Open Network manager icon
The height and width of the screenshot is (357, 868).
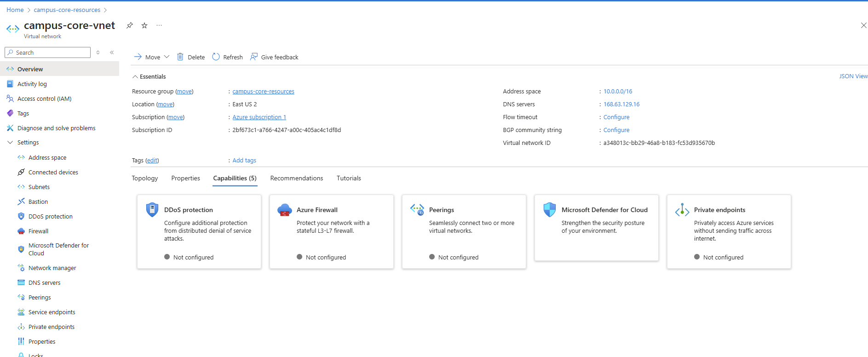pos(21,268)
